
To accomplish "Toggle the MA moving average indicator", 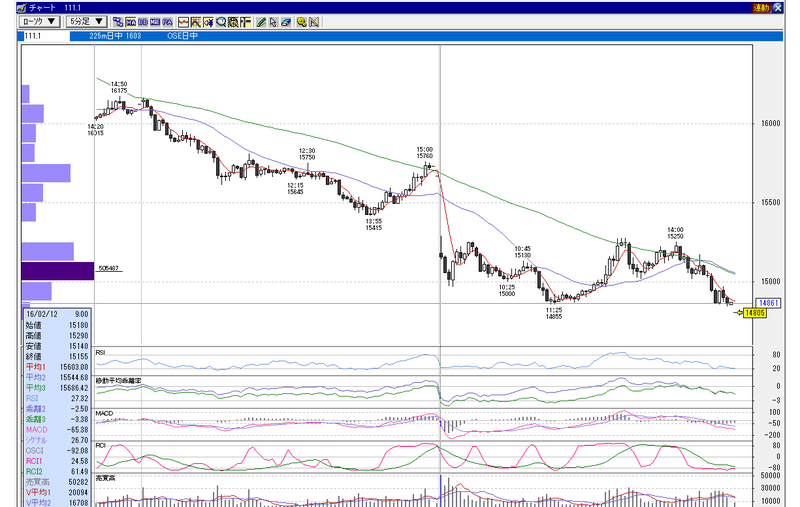I will (x=131, y=22).
